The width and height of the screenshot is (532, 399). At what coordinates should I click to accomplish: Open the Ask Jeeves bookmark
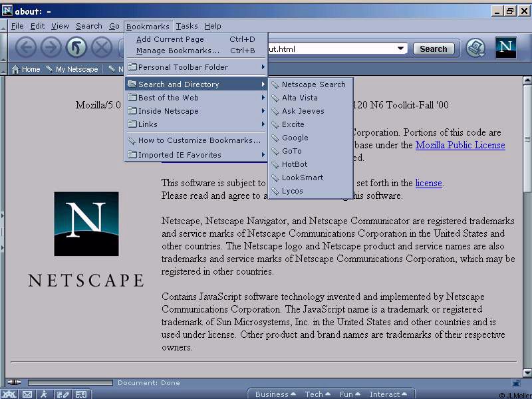pyautogui.click(x=311, y=111)
